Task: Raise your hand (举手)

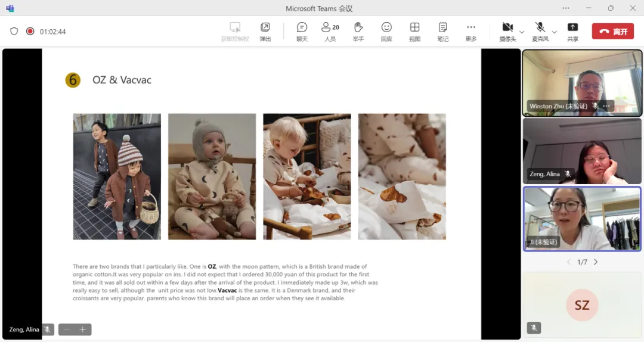Action: 358,32
